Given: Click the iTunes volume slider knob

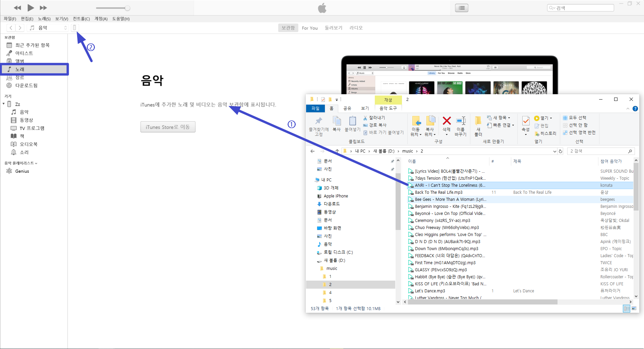Looking at the screenshot, I should pos(127,8).
